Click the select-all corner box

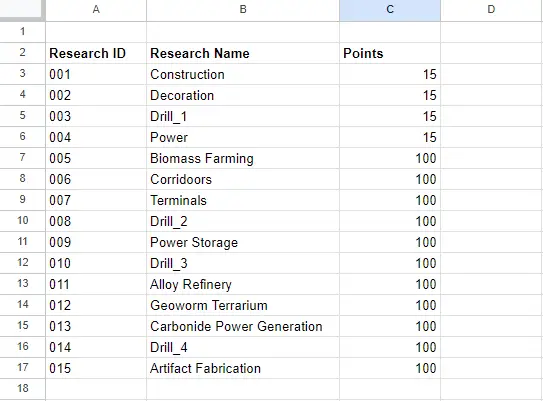pos(23,10)
